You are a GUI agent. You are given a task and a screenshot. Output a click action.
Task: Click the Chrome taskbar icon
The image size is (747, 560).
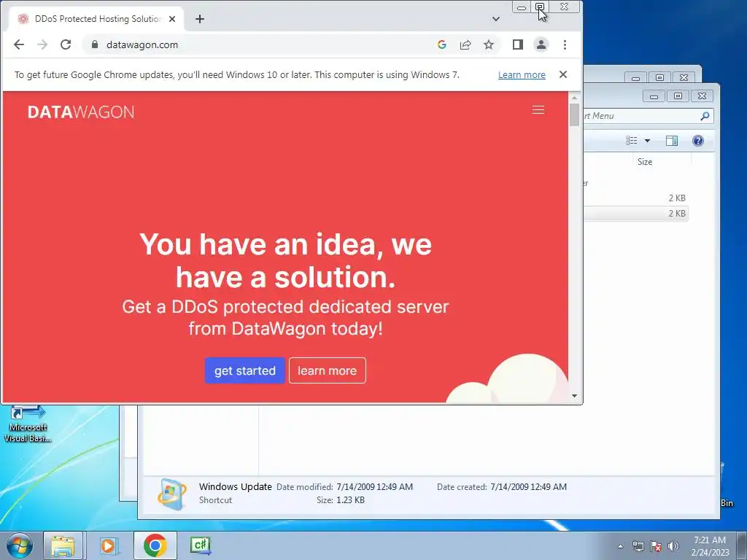(155, 545)
